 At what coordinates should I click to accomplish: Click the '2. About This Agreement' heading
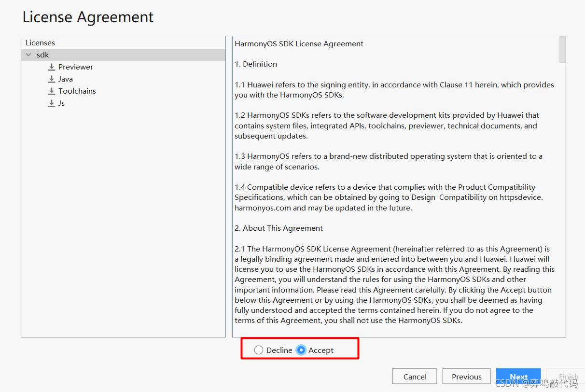279,228
